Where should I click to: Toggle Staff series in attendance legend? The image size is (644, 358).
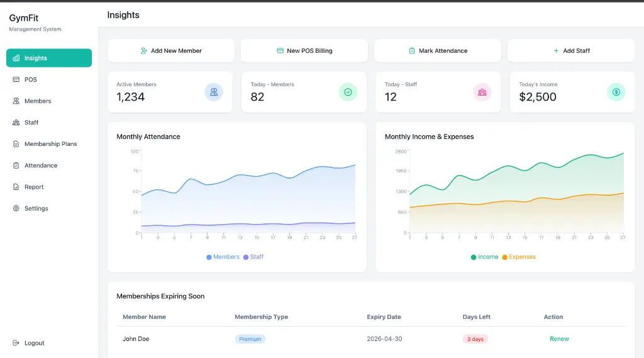pyautogui.click(x=253, y=257)
